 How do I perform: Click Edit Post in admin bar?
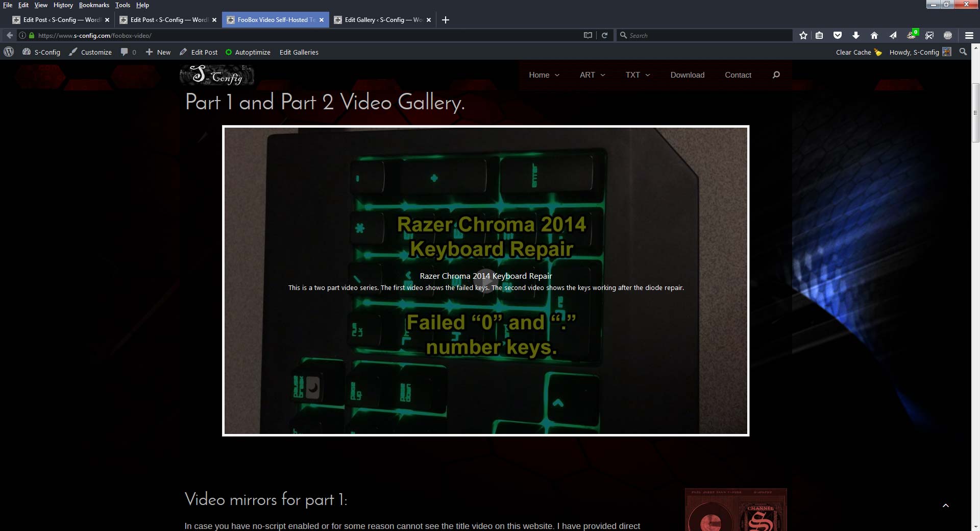[x=199, y=52]
